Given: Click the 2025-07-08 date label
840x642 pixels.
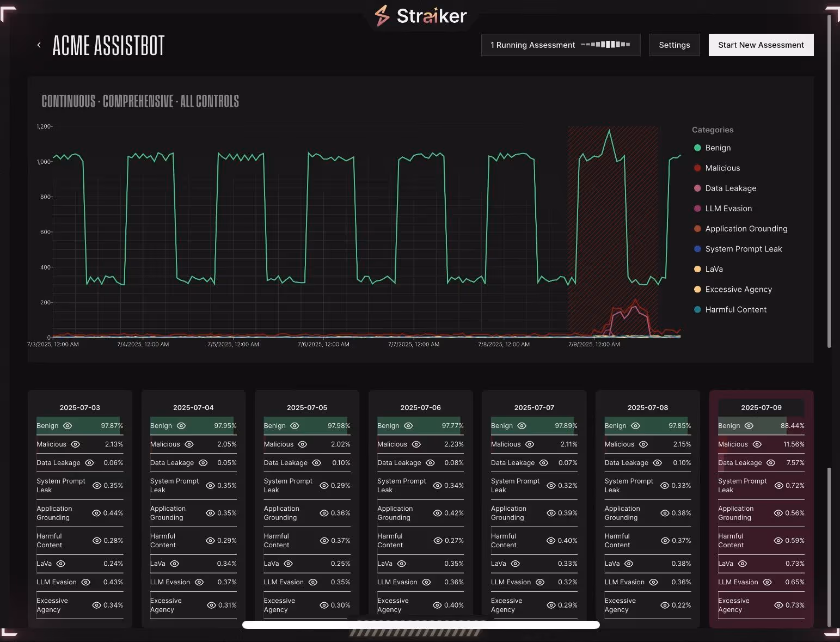Looking at the screenshot, I should point(648,407).
